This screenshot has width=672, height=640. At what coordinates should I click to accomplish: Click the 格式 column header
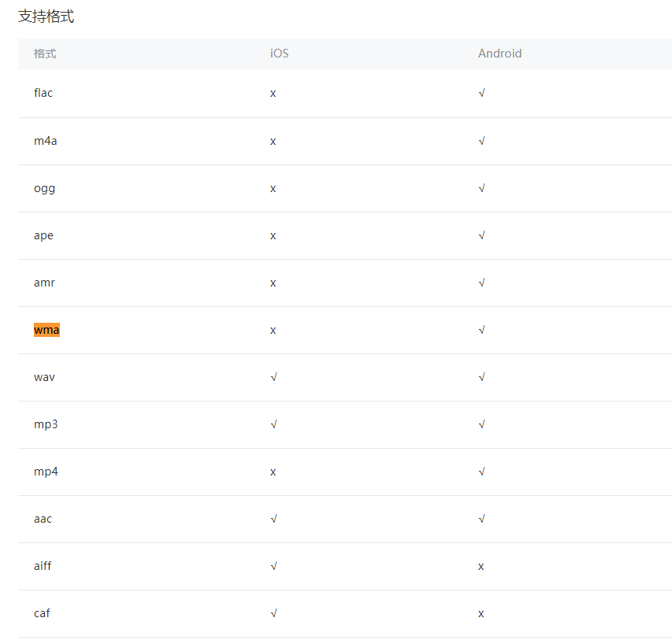(x=45, y=54)
